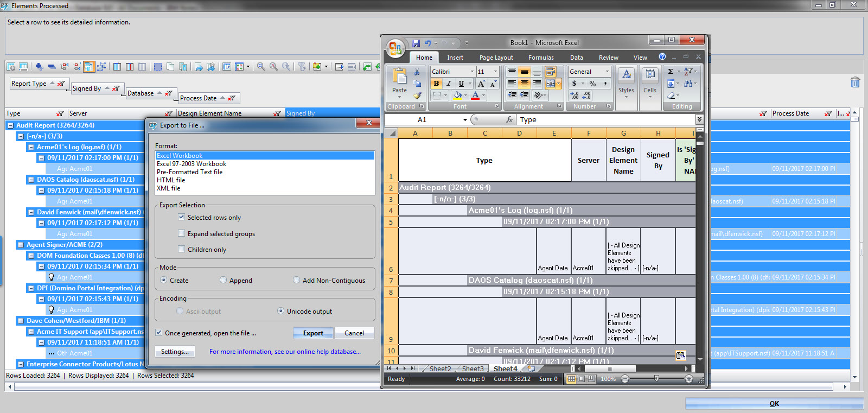Switch to Formulas tab in Excel ribbon
Viewport: 868px width, 413px height.
pos(541,58)
